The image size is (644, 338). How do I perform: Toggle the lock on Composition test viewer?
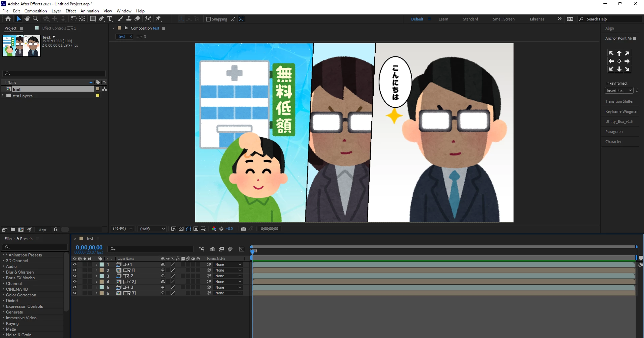126,28
